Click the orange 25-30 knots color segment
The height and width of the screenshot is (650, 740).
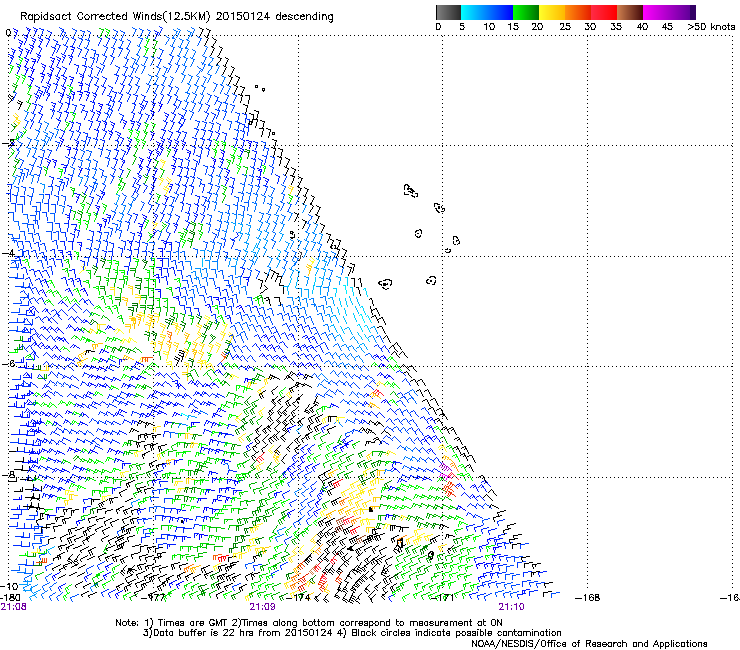(x=578, y=12)
